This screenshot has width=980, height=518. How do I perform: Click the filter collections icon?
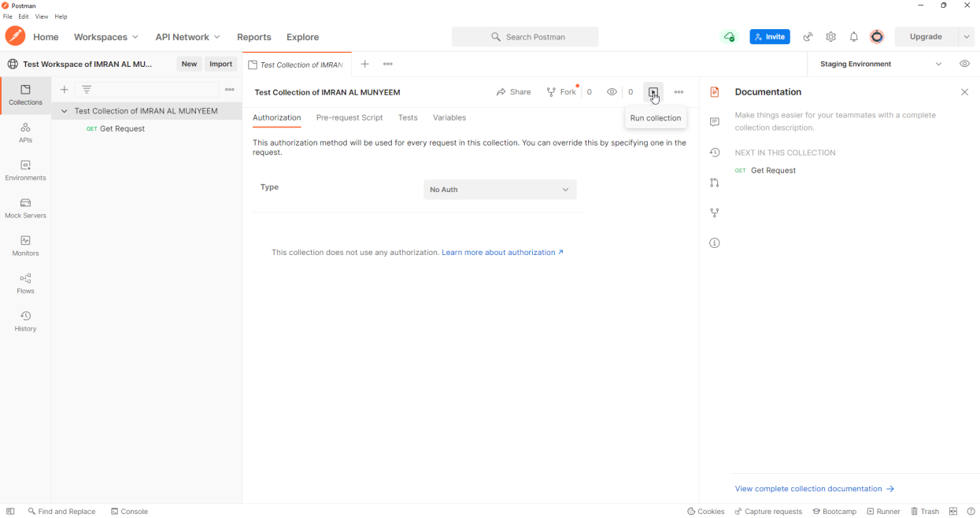click(87, 90)
